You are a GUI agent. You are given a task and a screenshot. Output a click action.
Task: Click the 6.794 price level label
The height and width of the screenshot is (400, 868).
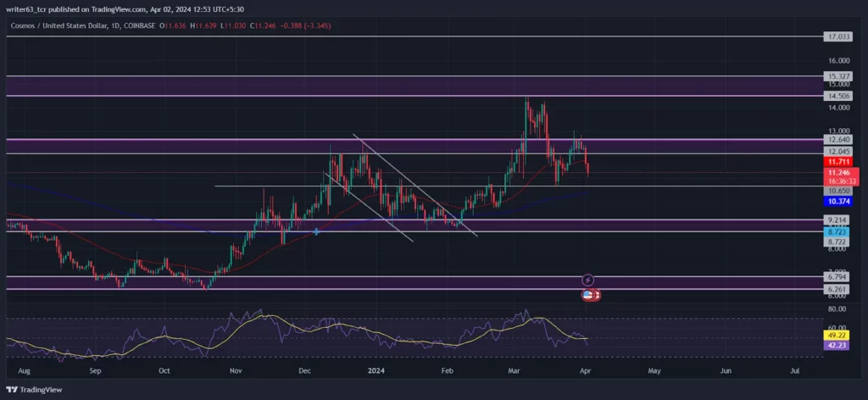[836, 276]
